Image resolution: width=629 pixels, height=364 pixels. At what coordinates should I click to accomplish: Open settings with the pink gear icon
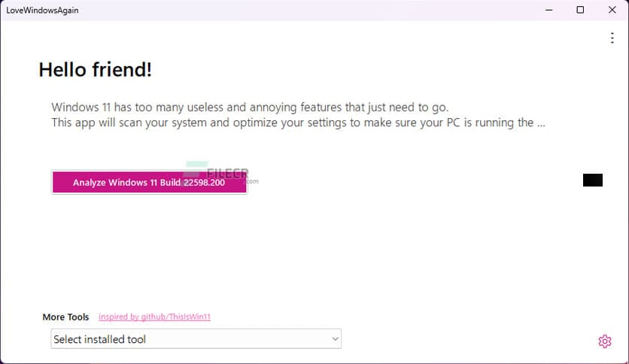(x=605, y=341)
